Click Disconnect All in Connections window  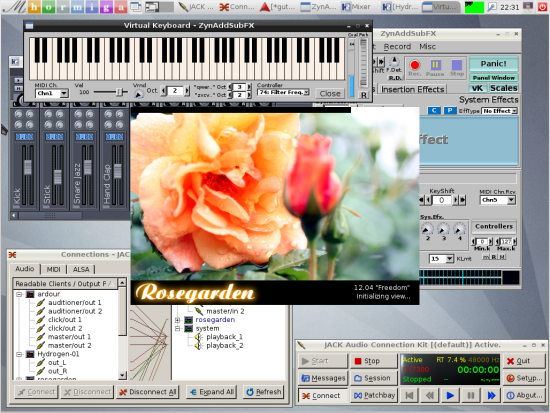(x=147, y=392)
